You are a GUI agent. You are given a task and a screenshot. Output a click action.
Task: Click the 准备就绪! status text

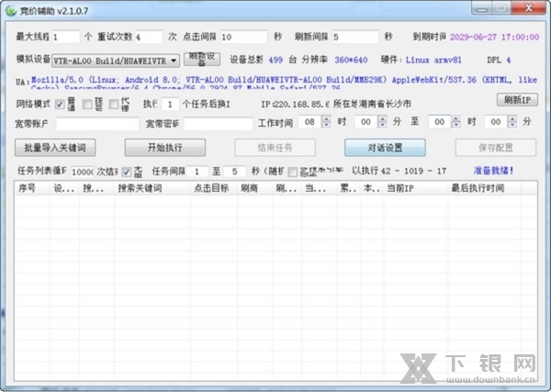coord(493,171)
